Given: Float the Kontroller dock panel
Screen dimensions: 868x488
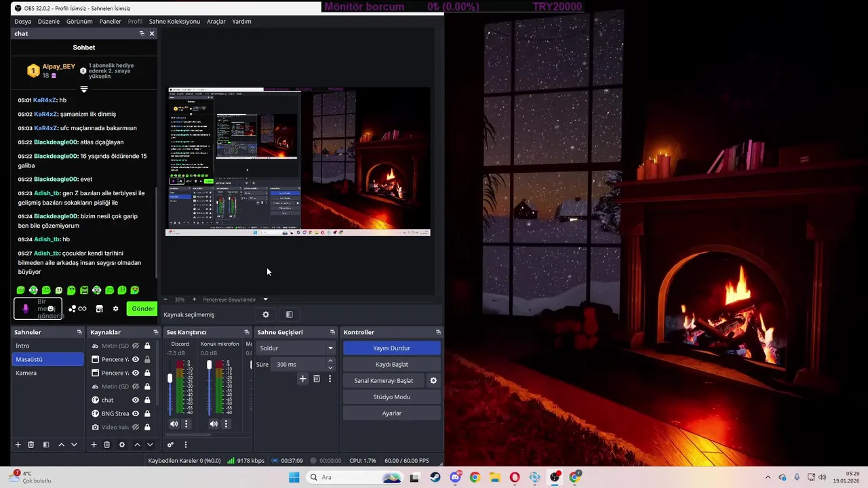Looking at the screenshot, I should tap(438, 332).
